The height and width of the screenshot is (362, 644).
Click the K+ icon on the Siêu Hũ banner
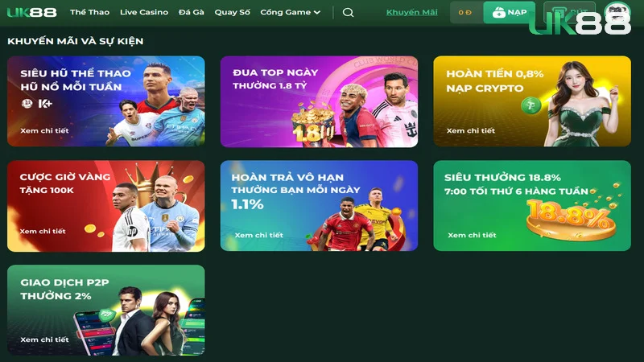(x=45, y=104)
